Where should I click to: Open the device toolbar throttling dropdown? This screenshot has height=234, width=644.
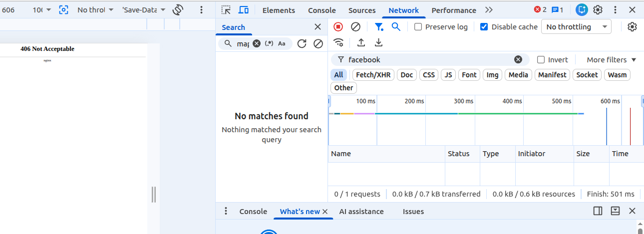[x=95, y=9]
